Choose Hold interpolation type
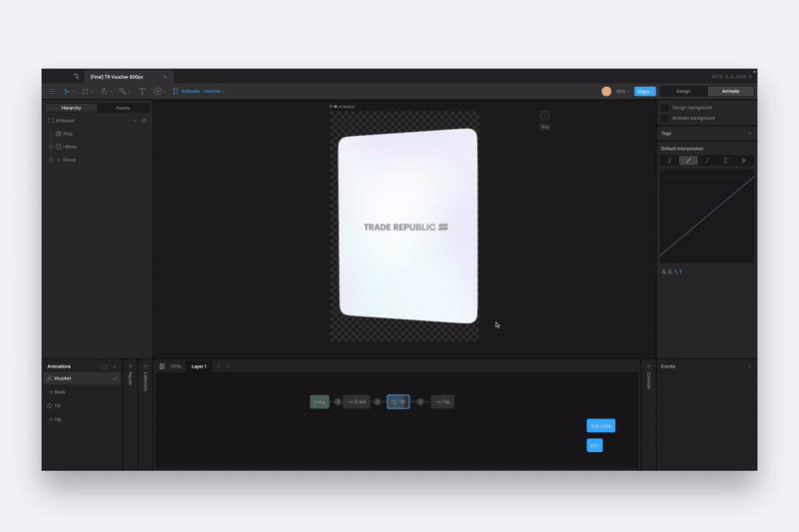Screen dimensions: 799x532 [x=669, y=161]
